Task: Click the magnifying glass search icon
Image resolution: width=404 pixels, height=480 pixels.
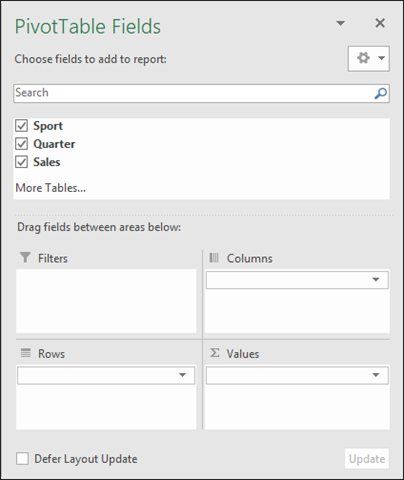Action: 380,93
